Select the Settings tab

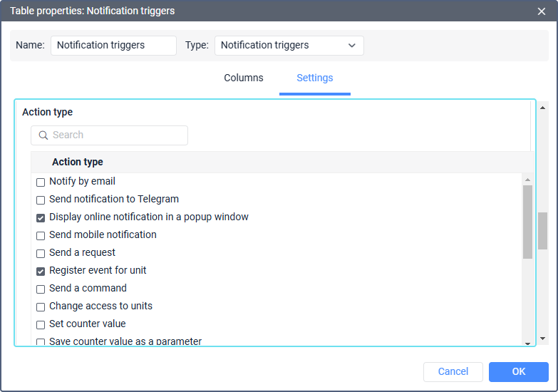coord(314,78)
